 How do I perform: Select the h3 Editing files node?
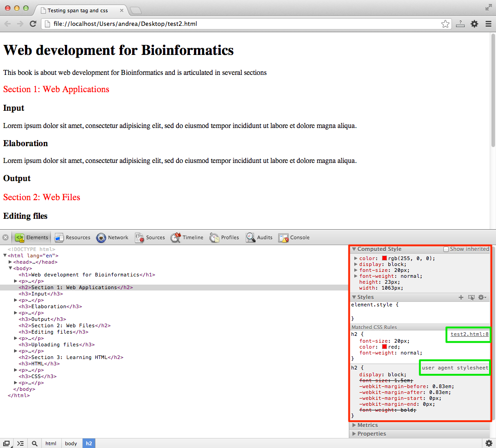click(x=53, y=332)
